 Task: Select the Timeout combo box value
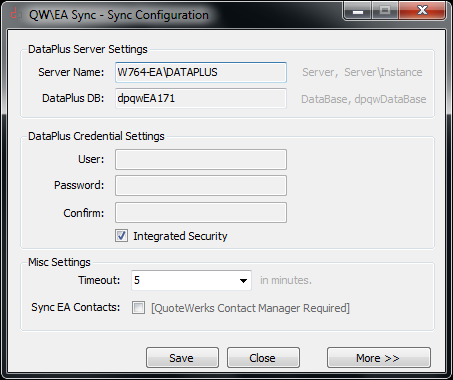click(191, 280)
